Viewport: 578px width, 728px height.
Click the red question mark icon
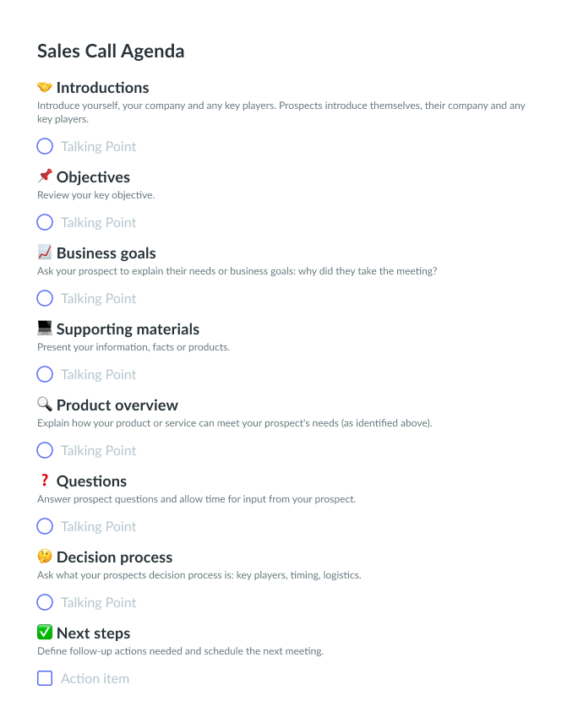coord(45,480)
